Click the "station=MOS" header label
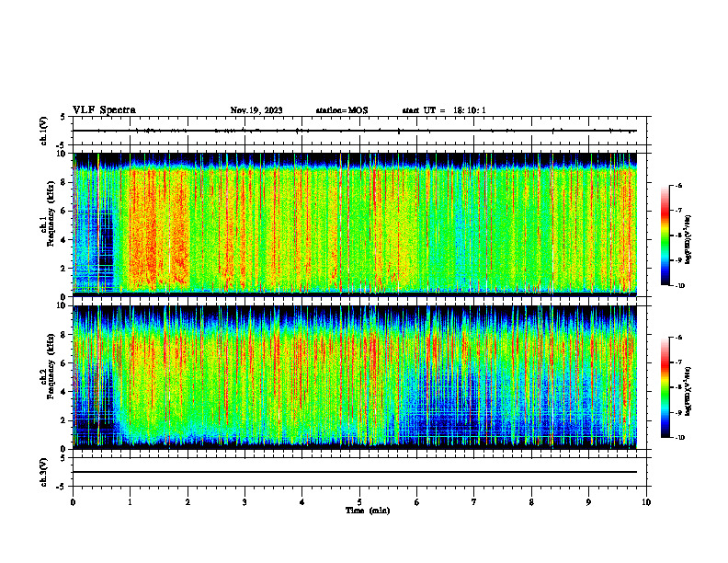This screenshot has height=563, width=728. click(x=342, y=110)
